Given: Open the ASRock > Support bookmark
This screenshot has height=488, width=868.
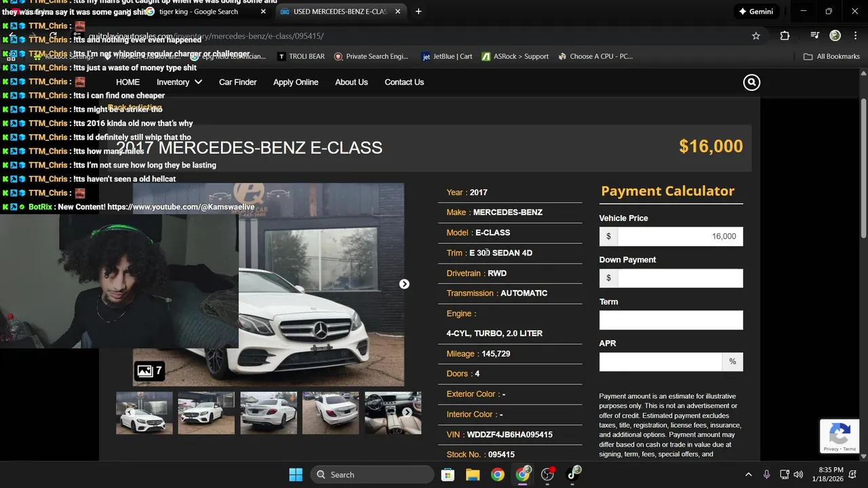Looking at the screenshot, I should pos(515,56).
